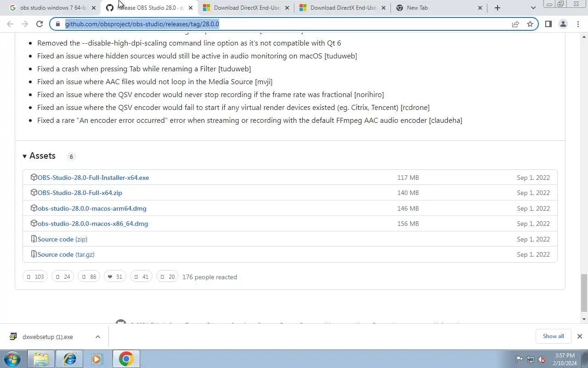Toggle reaction with count 103
Screen dimensions: 588x368
tap(35, 276)
